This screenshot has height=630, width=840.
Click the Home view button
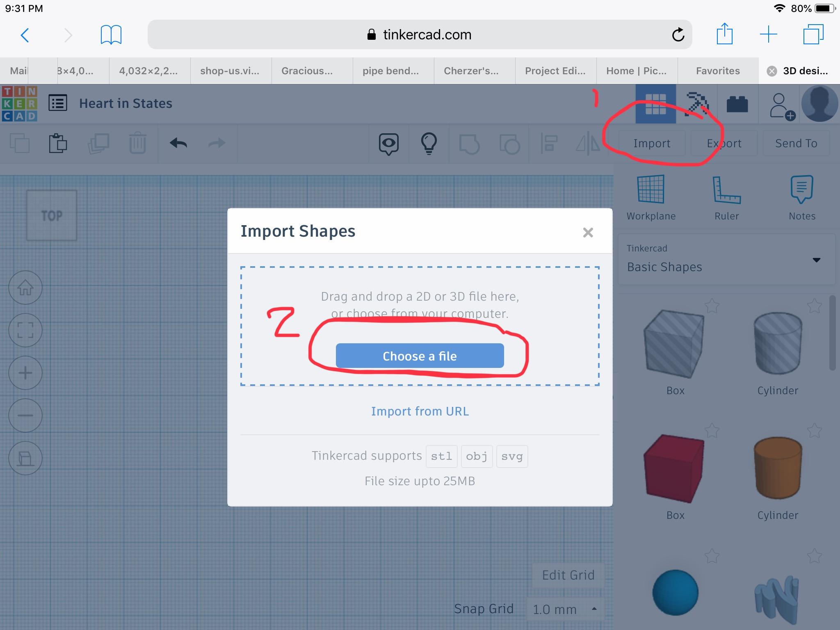(25, 288)
